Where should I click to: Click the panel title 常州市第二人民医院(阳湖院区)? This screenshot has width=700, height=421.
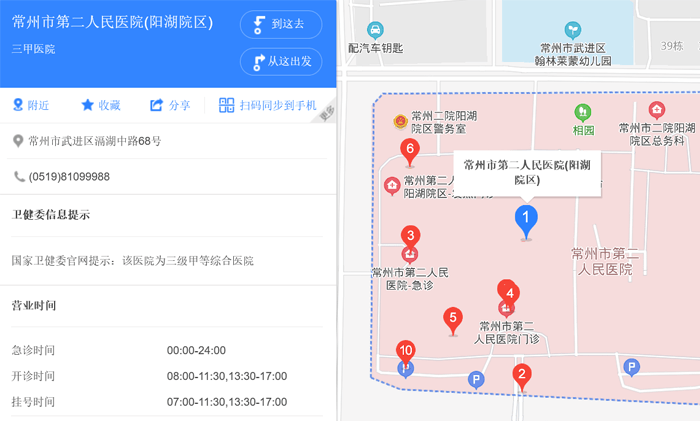(x=112, y=22)
